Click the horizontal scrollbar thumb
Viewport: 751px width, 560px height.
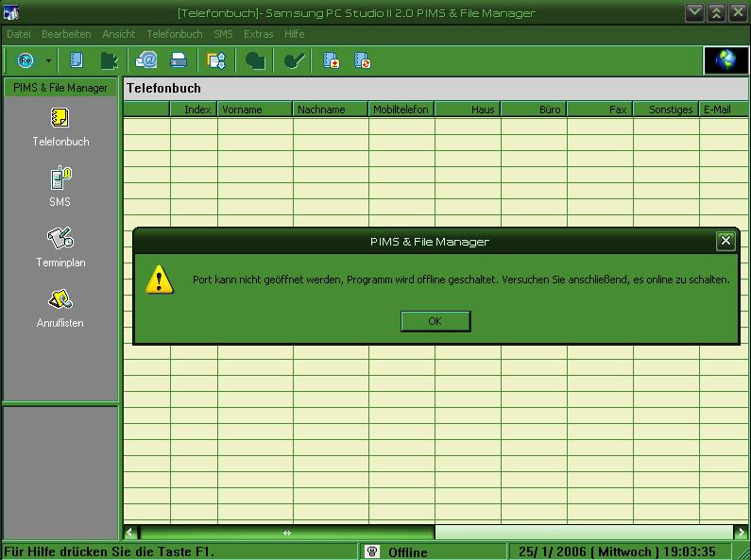coord(286,533)
